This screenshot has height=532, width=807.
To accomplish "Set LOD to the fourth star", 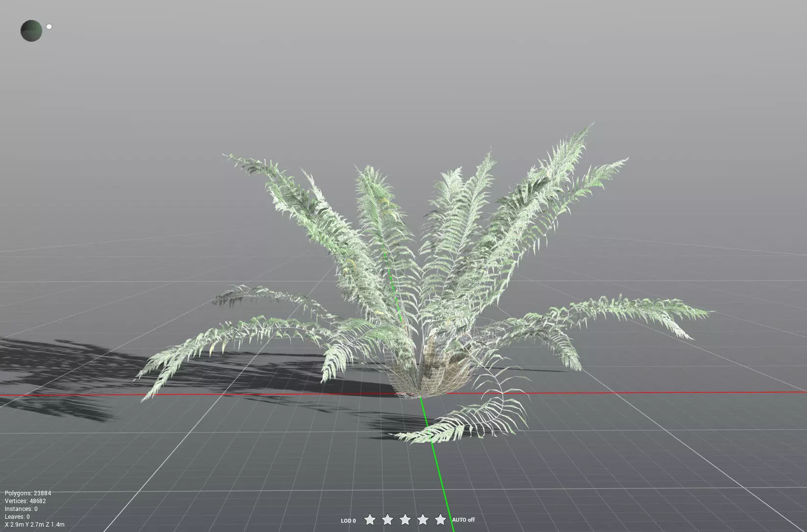I will (x=423, y=519).
